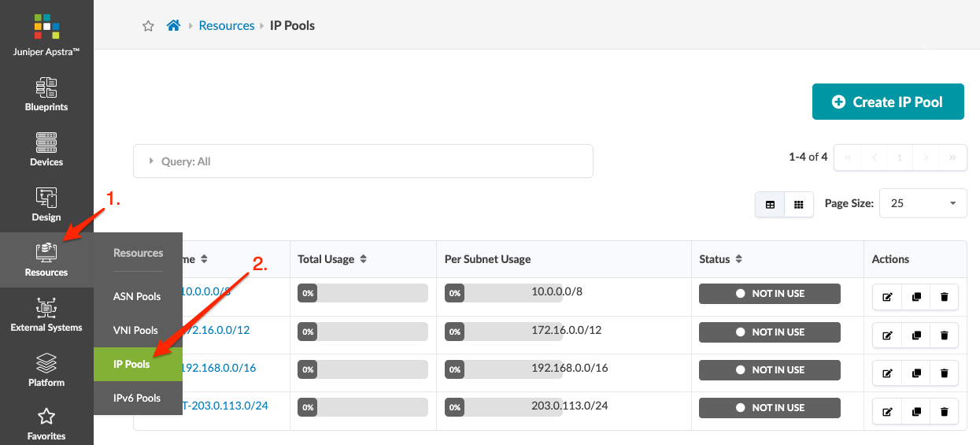Click the Resources breadcrumb link
Image resolution: width=980 pixels, height=445 pixels.
point(227,26)
